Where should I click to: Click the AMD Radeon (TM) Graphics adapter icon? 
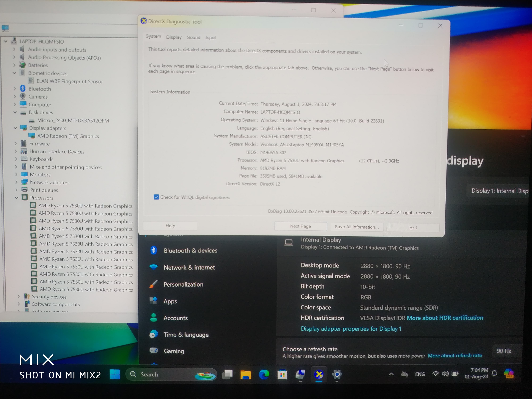32,136
